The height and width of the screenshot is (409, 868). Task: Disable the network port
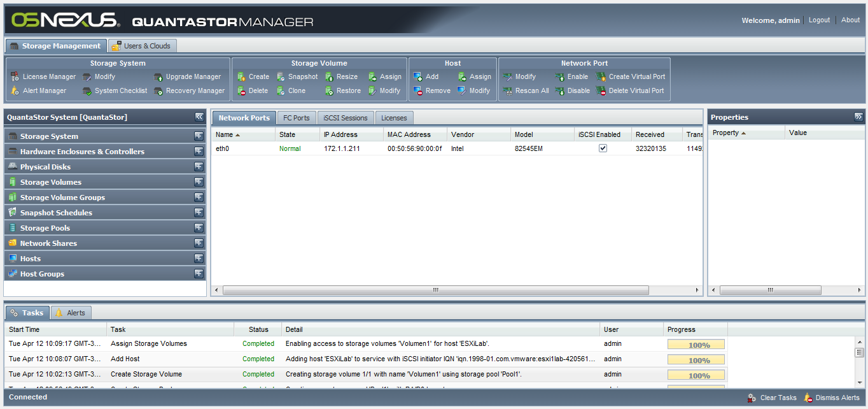pyautogui.click(x=572, y=90)
